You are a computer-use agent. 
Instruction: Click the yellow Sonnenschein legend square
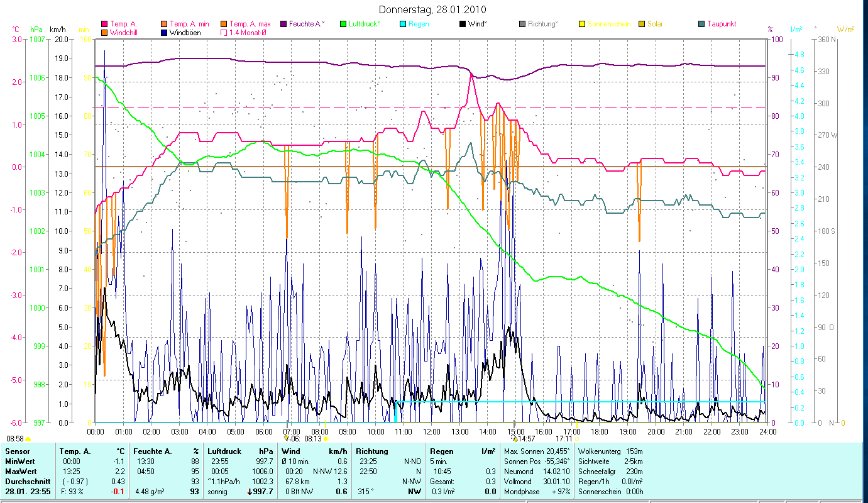point(581,25)
